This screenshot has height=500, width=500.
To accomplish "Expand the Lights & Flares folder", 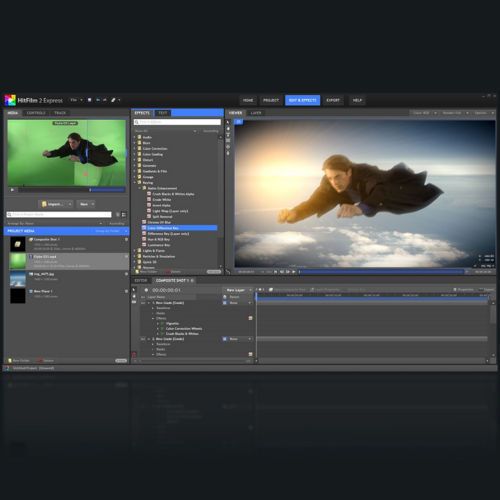I will pyautogui.click(x=135, y=251).
